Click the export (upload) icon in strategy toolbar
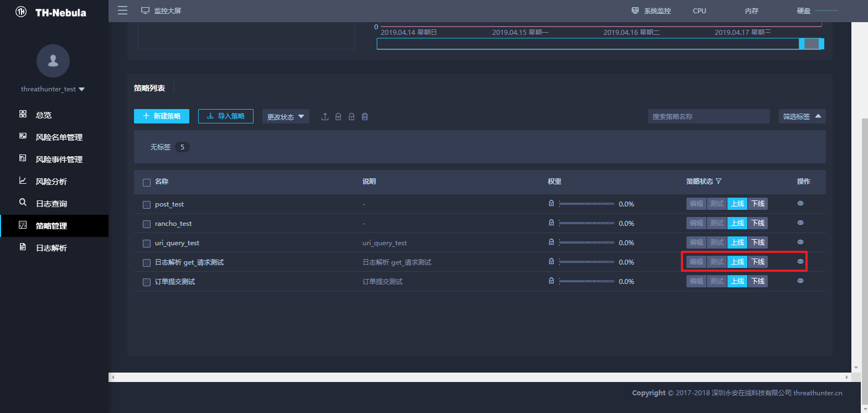868x413 pixels. [x=325, y=117]
